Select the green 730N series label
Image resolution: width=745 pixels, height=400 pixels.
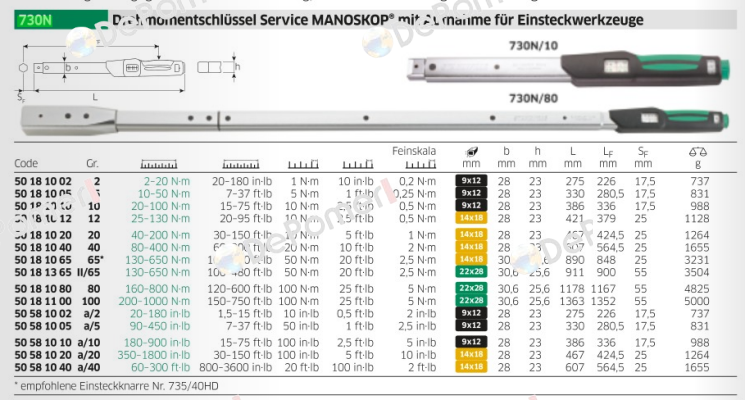pos(61,20)
